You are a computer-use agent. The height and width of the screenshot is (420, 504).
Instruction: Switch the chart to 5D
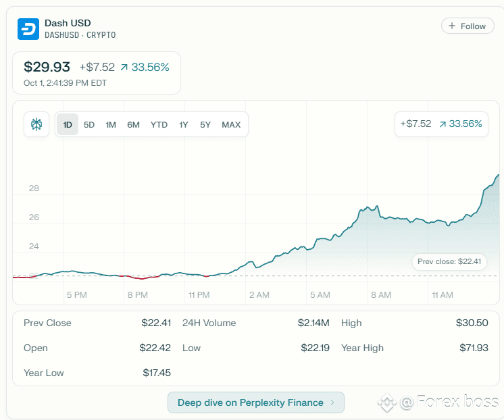[89, 124]
